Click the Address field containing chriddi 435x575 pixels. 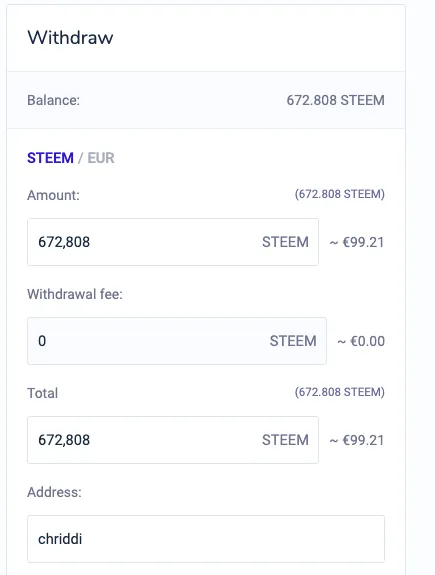point(206,539)
